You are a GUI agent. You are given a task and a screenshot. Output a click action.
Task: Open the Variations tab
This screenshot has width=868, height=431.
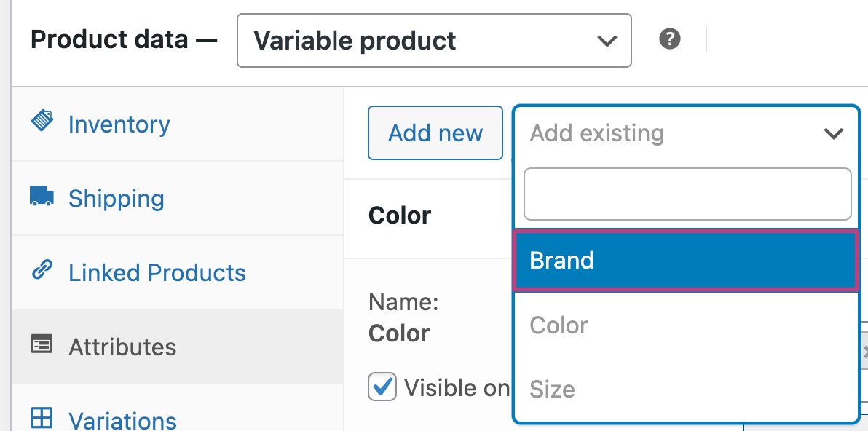122,420
